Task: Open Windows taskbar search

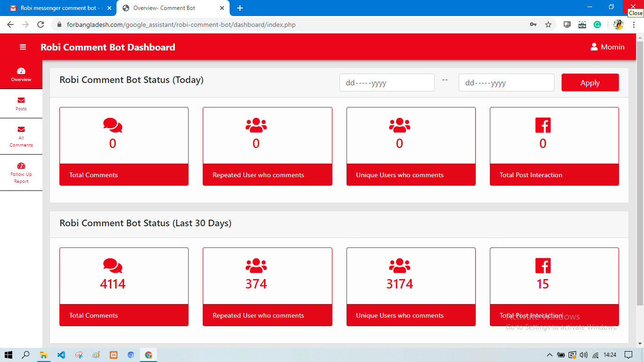Action: (26, 355)
